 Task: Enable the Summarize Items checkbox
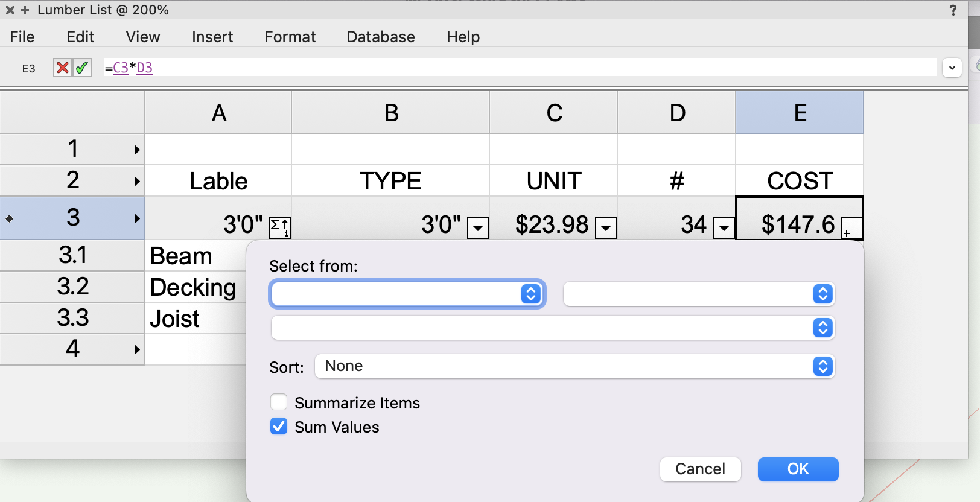pyautogui.click(x=279, y=402)
